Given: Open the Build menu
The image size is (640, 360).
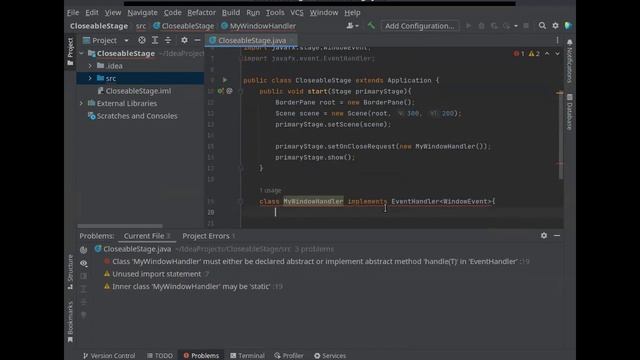Looking at the screenshot, I should click(x=231, y=13).
